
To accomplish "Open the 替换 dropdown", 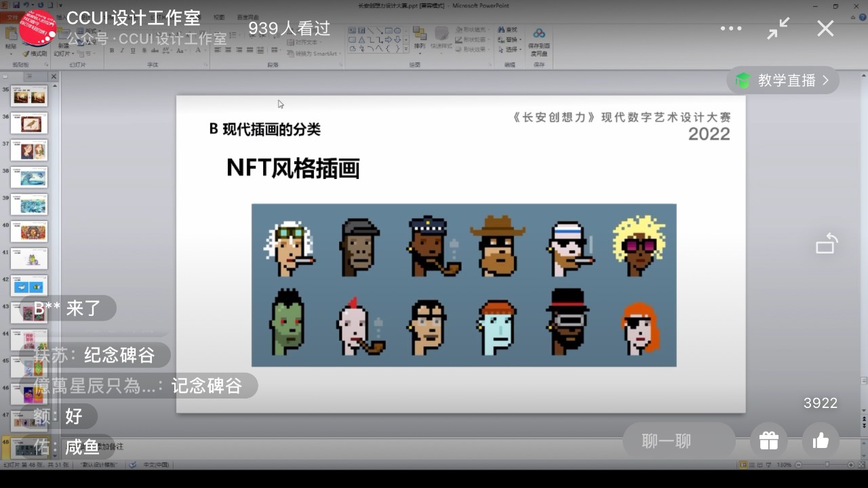I will pyautogui.click(x=509, y=39).
